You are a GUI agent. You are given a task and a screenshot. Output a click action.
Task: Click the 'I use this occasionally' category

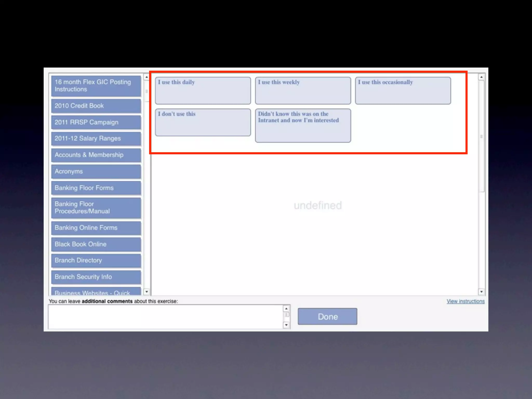point(403,91)
